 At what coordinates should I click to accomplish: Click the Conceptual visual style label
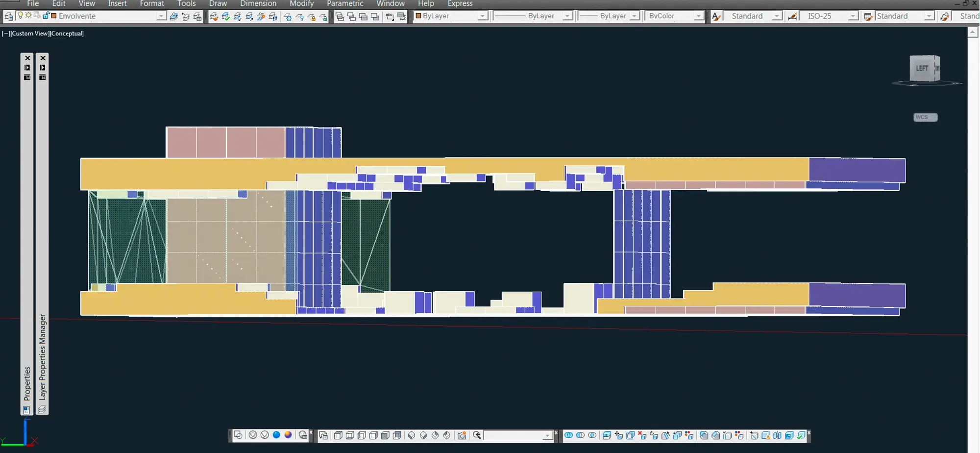(66, 33)
